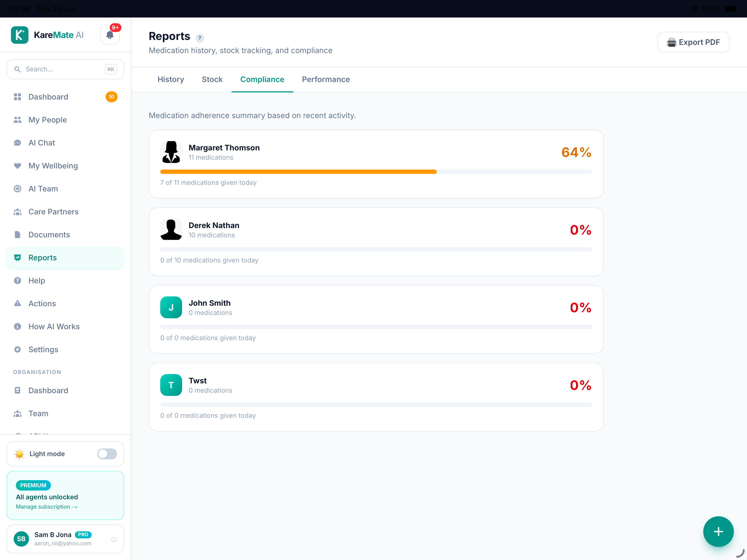This screenshot has width=747, height=560.
Task: Click the Team people icon
Action: pyautogui.click(x=17, y=413)
